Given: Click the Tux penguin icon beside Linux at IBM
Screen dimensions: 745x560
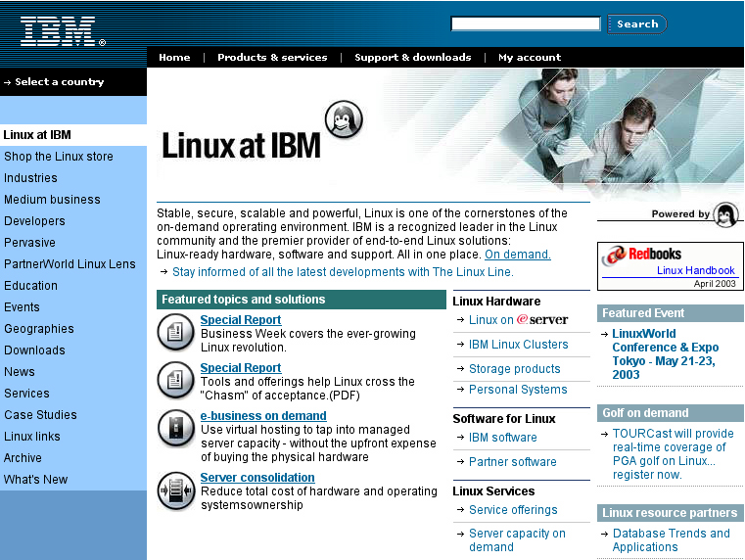Looking at the screenshot, I should pos(344,119).
